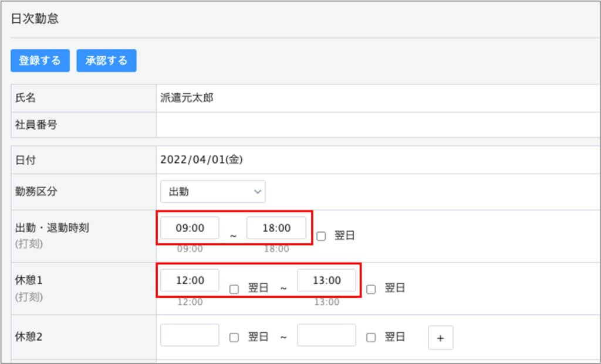601x364 pixels.
Task: Click gray stamped time 09:00 under clock-in field
Action: [x=190, y=249]
